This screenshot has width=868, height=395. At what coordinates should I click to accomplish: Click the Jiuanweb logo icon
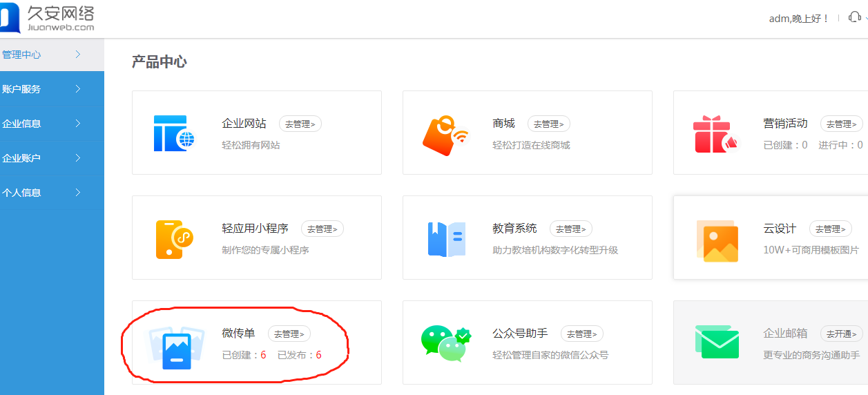click(10, 17)
